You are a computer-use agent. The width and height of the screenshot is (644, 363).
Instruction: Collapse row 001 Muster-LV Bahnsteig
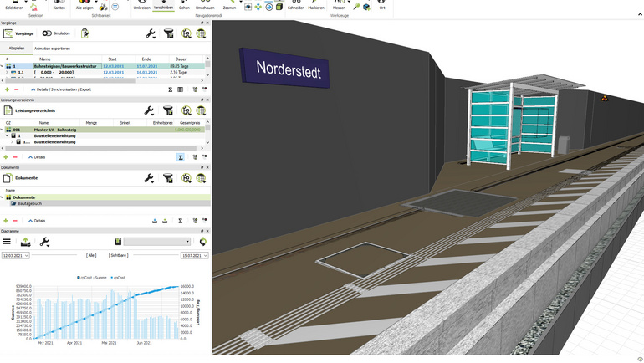click(x=3, y=130)
